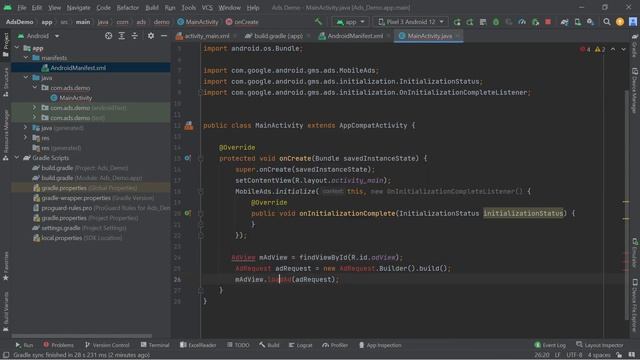Toggle the Build Variants sidebar button

(6, 310)
